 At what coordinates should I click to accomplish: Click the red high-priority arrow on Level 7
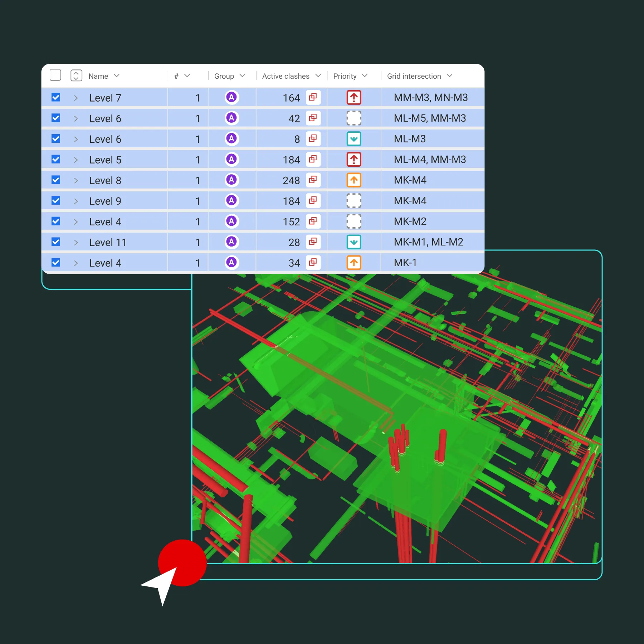pos(353,97)
